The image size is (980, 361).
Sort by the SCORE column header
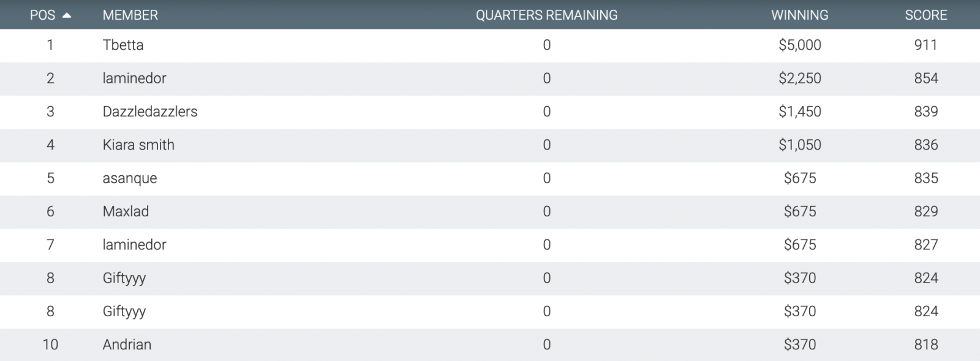click(x=925, y=15)
